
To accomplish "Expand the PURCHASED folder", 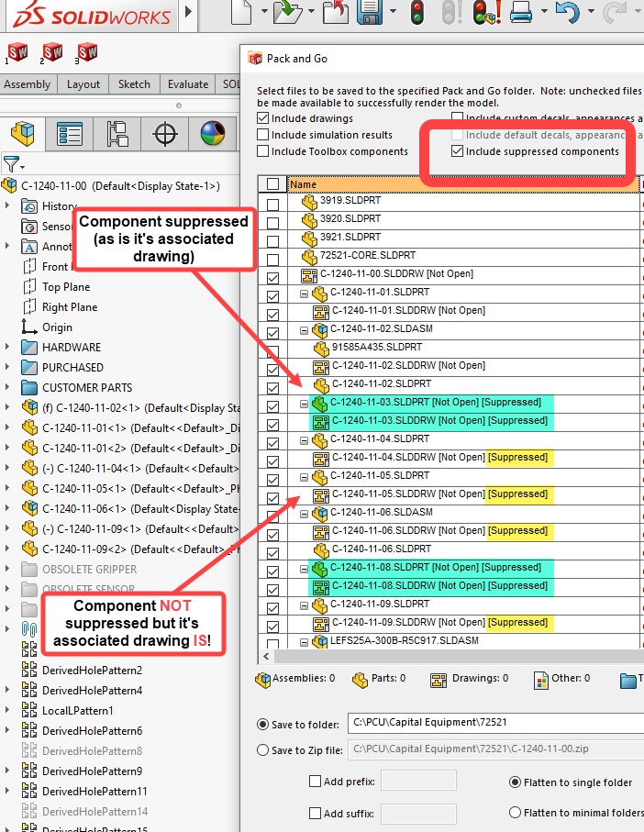I will click(x=7, y=367).
